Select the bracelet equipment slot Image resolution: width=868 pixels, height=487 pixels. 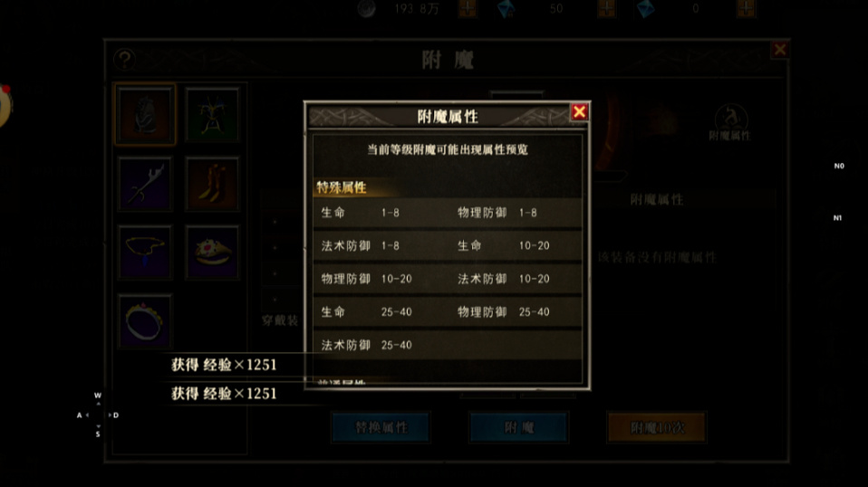145,321
